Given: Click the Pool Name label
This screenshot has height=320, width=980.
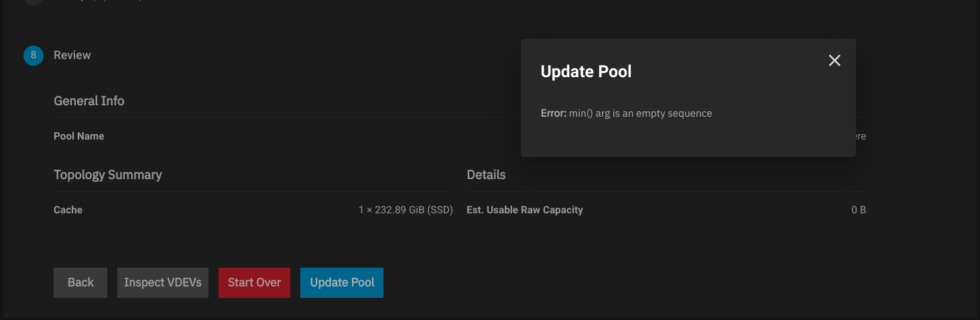Looking at the screenshot, I should [x=79, y=136].
